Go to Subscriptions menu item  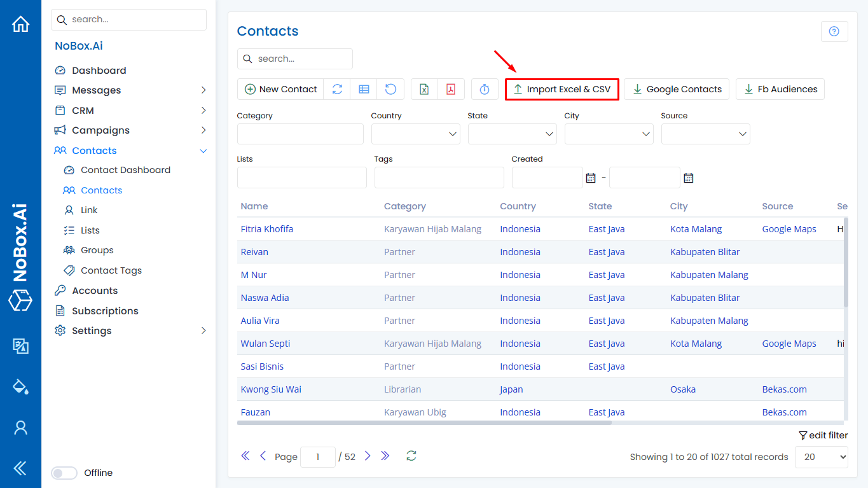click(105, 311)
